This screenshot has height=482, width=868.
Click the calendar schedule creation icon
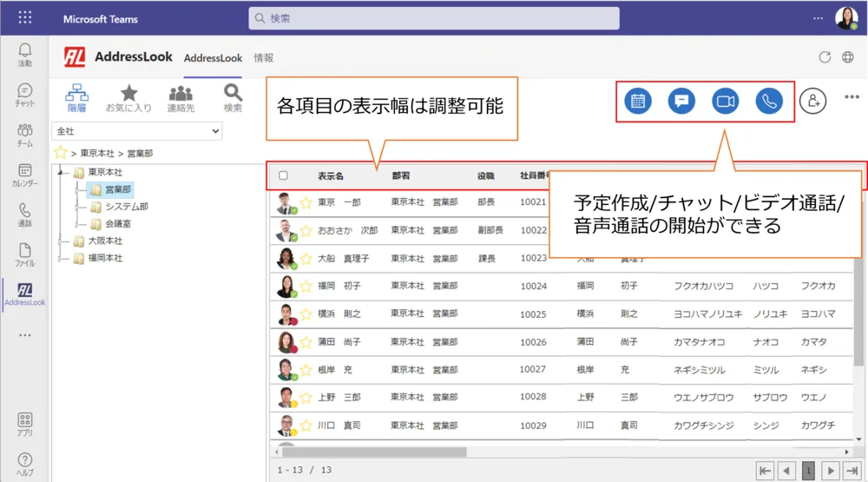[x=638, y=101]
